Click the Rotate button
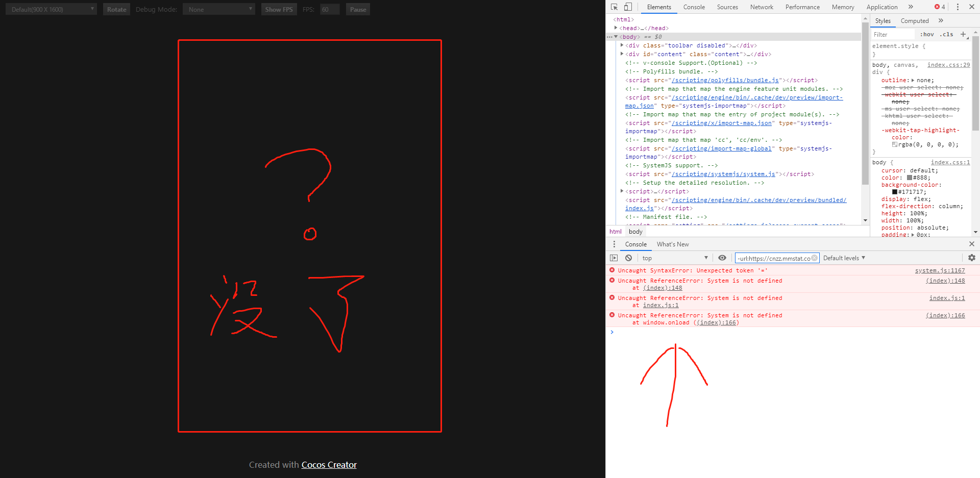The width and height of the screenshot is (980, 478). (116, 9)
